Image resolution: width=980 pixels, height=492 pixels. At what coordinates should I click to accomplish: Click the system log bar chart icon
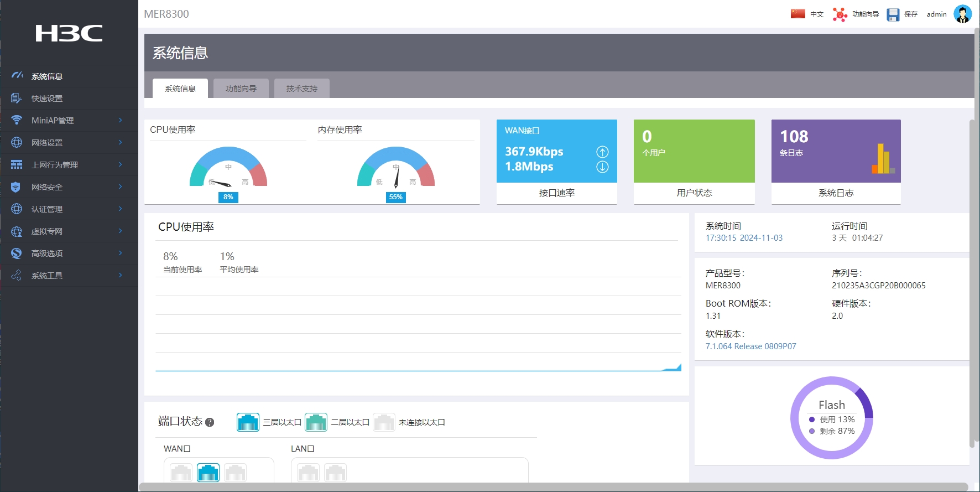tap(883, 159)
